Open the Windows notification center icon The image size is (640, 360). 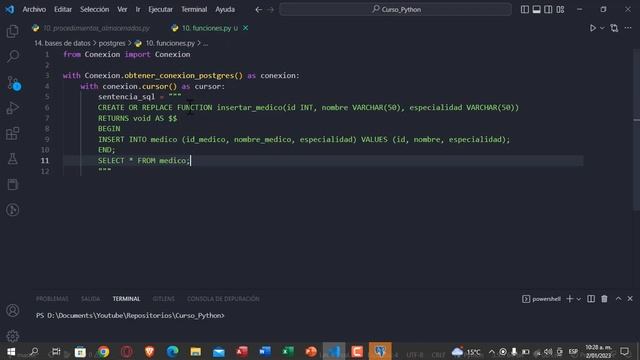pos(624,351)
